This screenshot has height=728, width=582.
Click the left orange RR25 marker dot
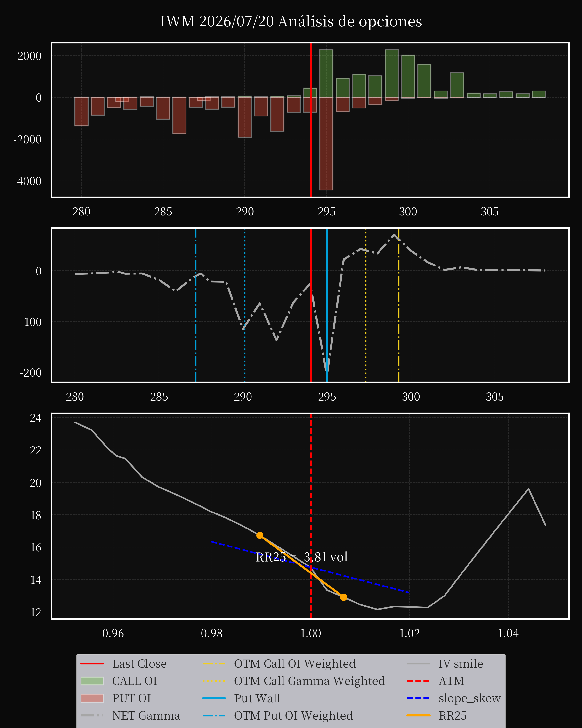pos(260,536)
